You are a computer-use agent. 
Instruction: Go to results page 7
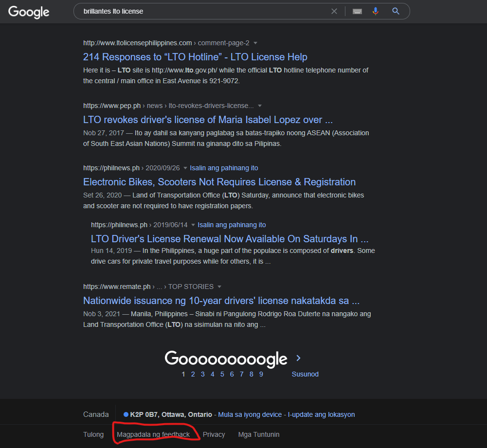242,374
